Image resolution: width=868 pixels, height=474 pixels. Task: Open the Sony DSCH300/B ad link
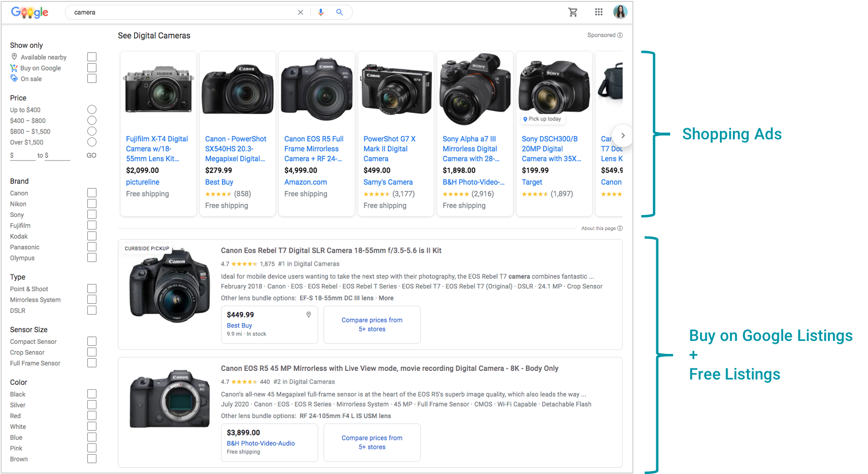[551, 149]
